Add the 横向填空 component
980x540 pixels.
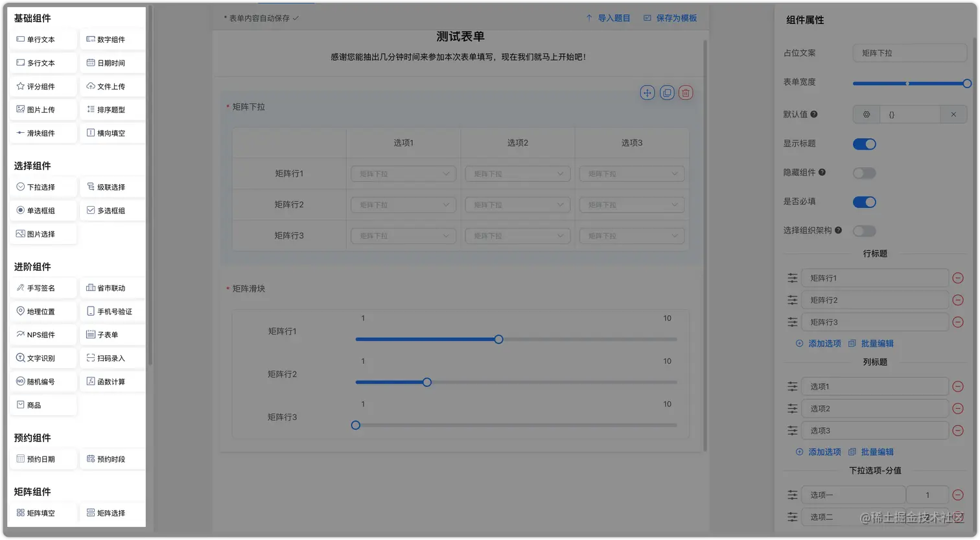(113, 133)
